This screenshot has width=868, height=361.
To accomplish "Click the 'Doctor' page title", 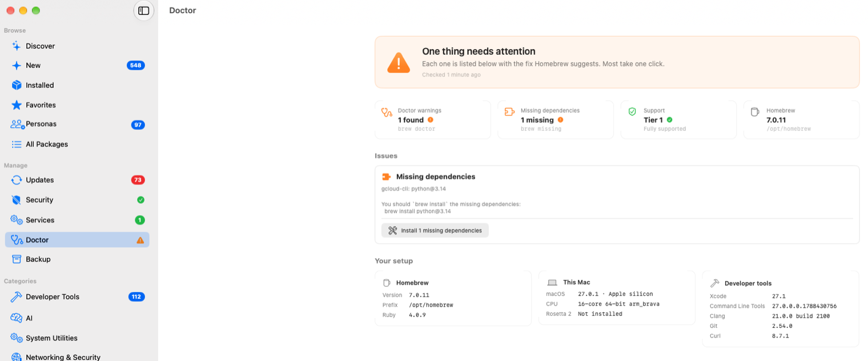I will click(183, 10).
